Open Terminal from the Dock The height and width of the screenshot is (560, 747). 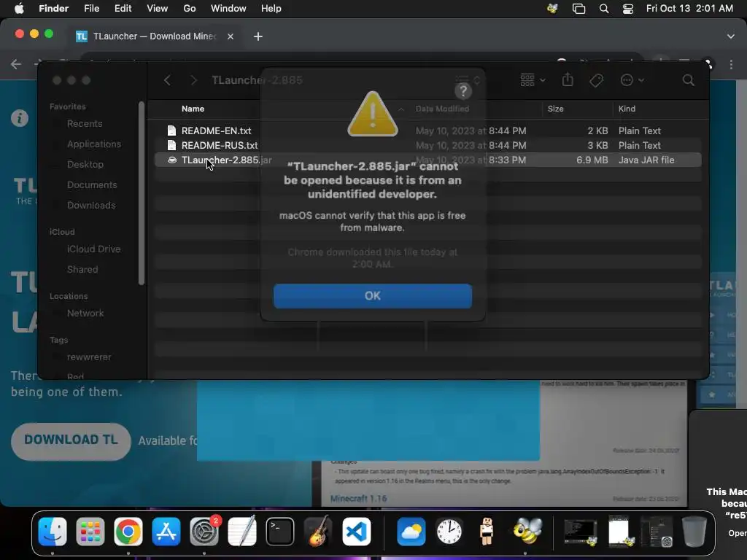[279, 532]
